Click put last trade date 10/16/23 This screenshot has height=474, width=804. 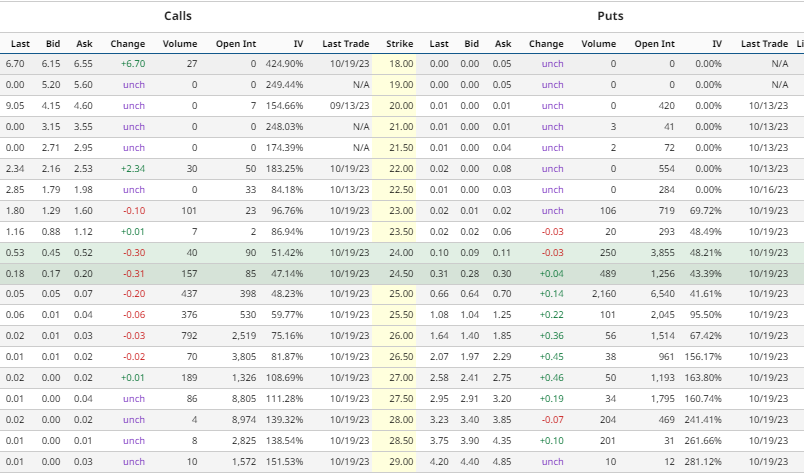tap(768, 190)
